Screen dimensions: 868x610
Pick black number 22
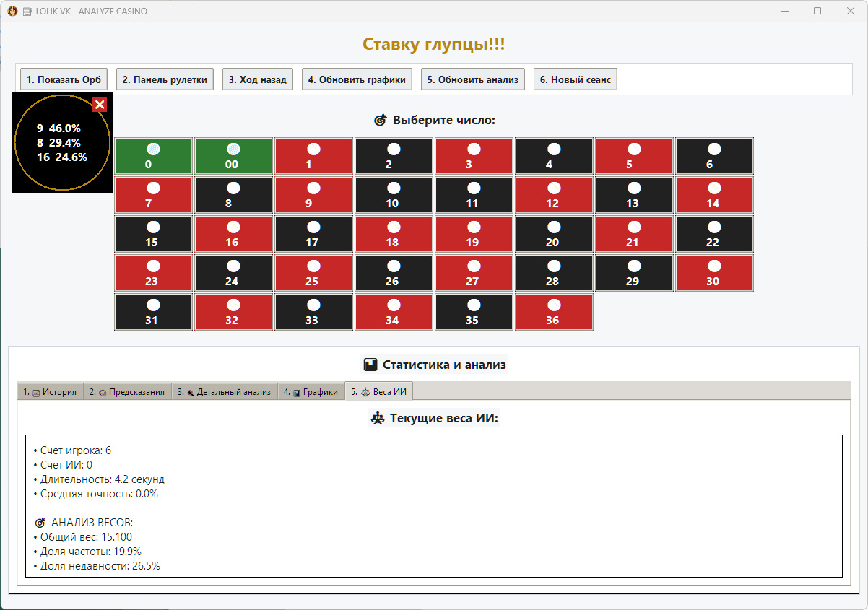click(714, 234)
